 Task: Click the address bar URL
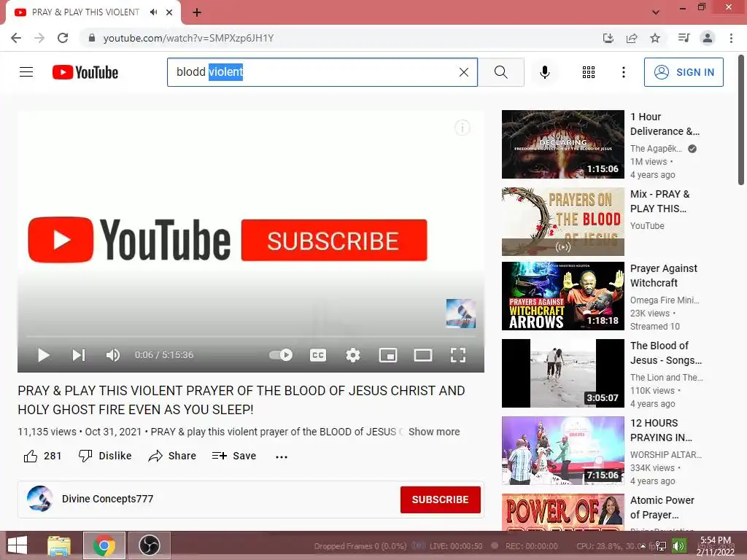pos(188,38)
